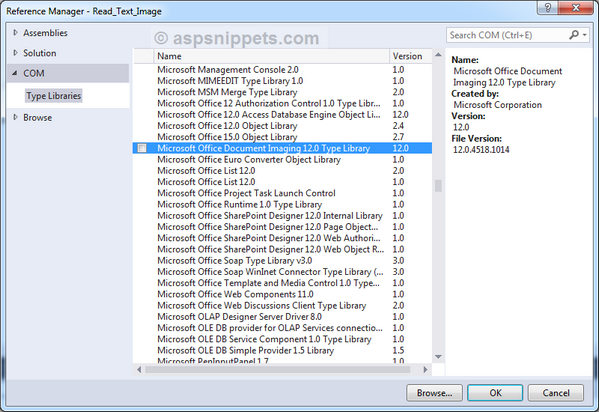Expand the Browse category

[15, 117]
